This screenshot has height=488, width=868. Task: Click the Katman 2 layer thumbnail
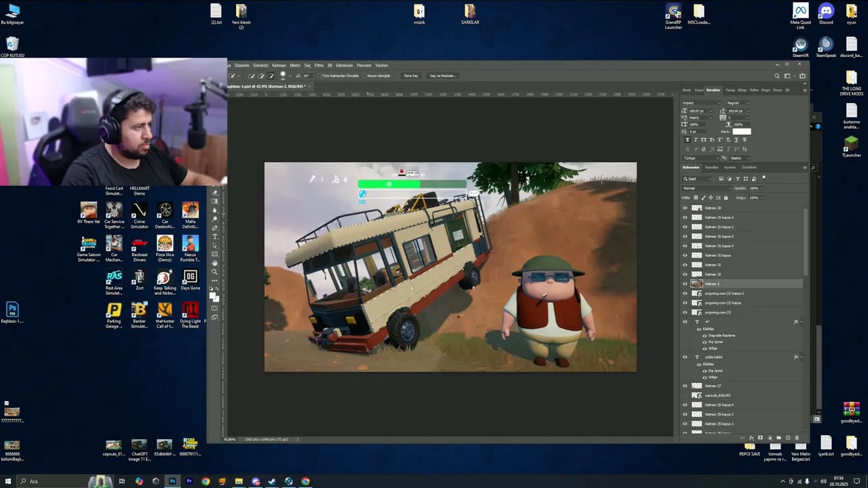[x=696, y=284]
